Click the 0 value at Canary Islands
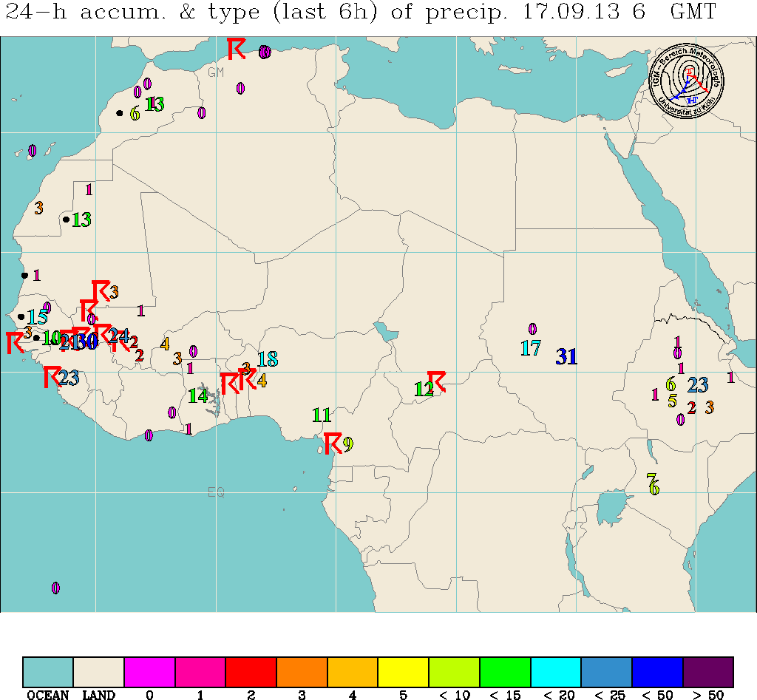This screenshot has height=700, width=757. (x=32, y=151)
